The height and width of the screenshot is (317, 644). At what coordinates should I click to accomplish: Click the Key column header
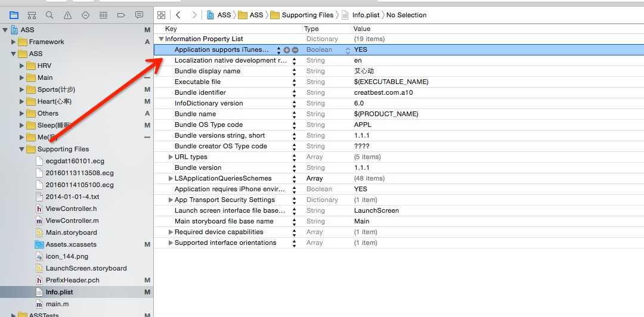(x=171, y=29)
